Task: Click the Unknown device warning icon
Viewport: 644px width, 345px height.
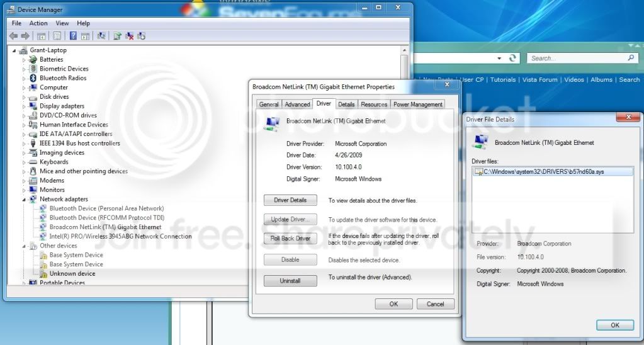Action: point(43,273)
